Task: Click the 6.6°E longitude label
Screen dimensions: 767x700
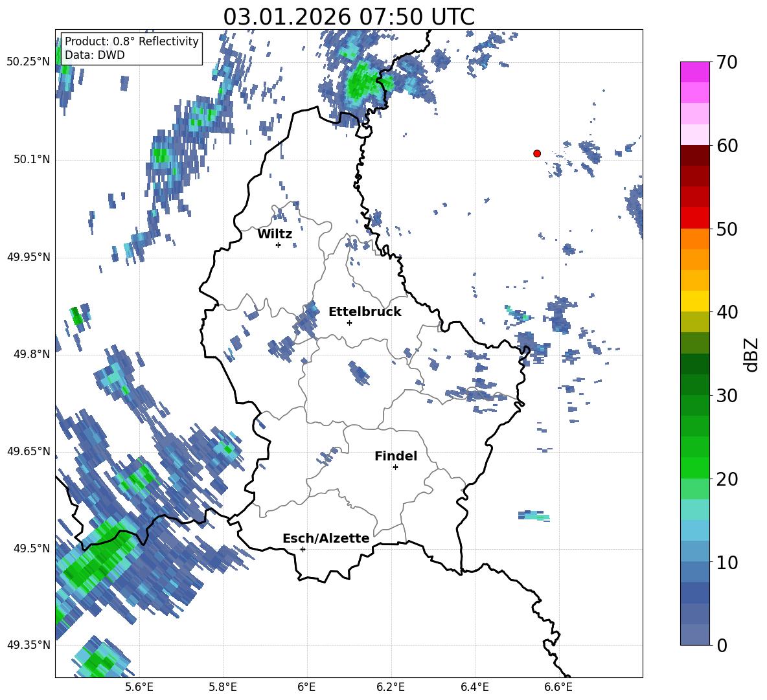Action: (x=558, y=687)
